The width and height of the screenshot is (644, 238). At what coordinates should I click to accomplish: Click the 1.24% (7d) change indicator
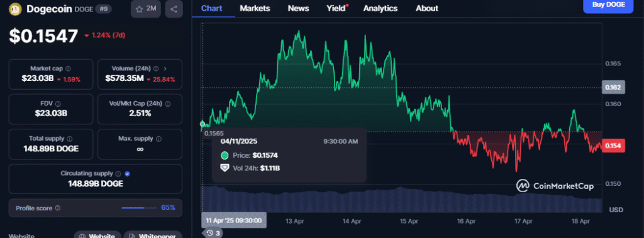[105, 35]
